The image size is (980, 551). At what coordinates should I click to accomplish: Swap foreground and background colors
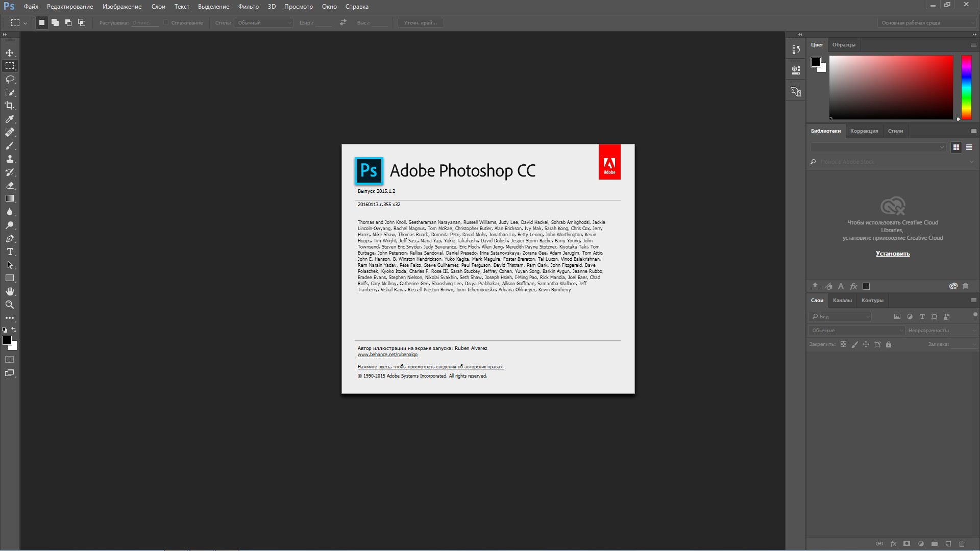tap(14, 330)
